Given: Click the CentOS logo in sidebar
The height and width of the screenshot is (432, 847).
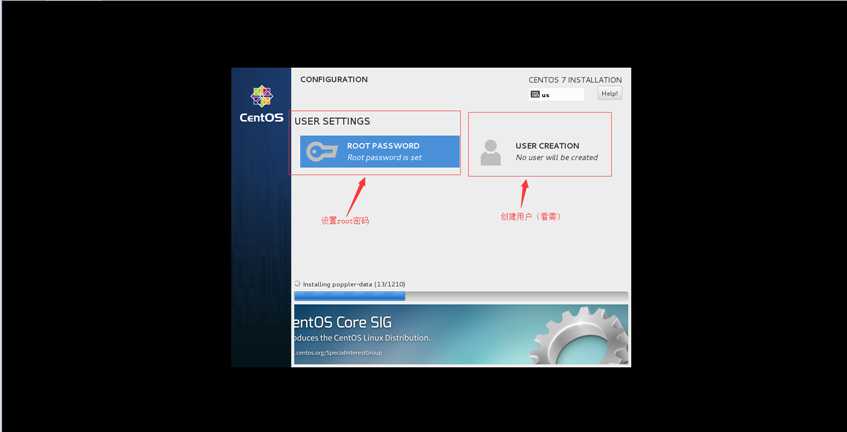Looking at the screenshot, I should pos(261,104).
